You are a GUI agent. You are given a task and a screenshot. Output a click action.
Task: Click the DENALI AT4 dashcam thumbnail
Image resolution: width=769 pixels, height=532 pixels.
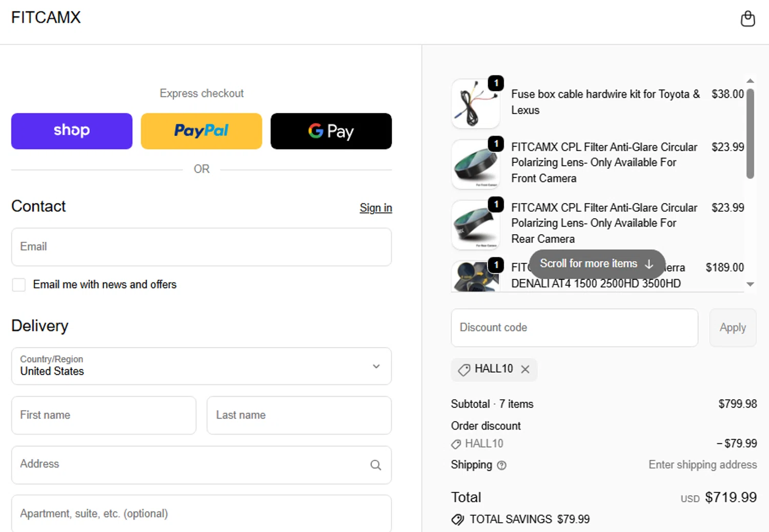476,276
